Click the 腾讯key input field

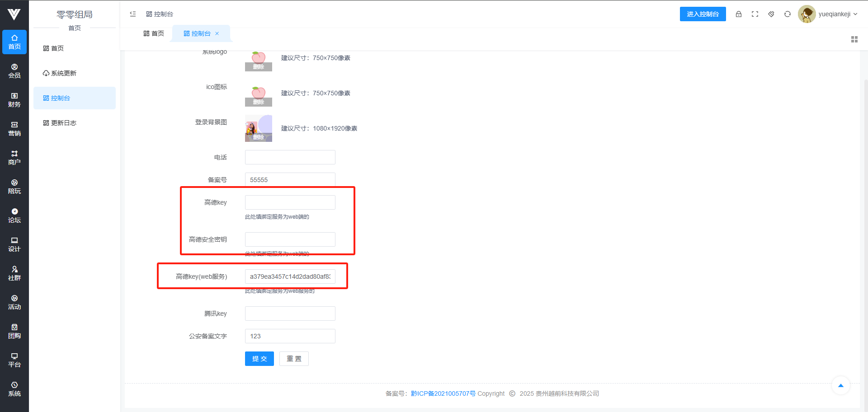[x=290, y=314]
